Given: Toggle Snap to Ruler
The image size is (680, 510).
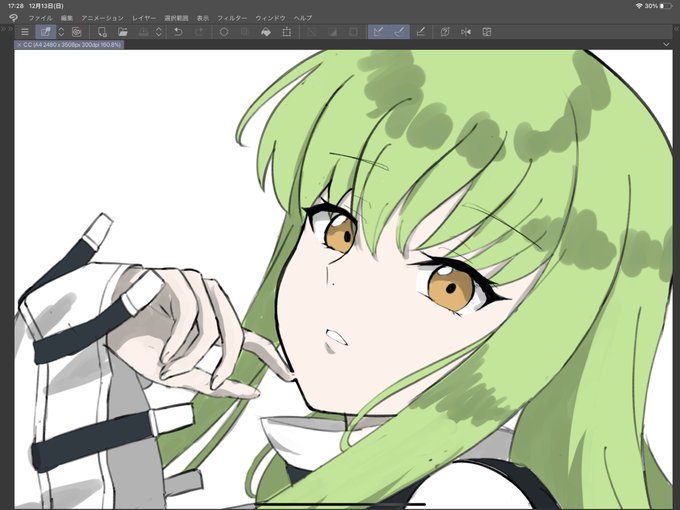Looking at the screenshot, I should [x=378, y=32].
